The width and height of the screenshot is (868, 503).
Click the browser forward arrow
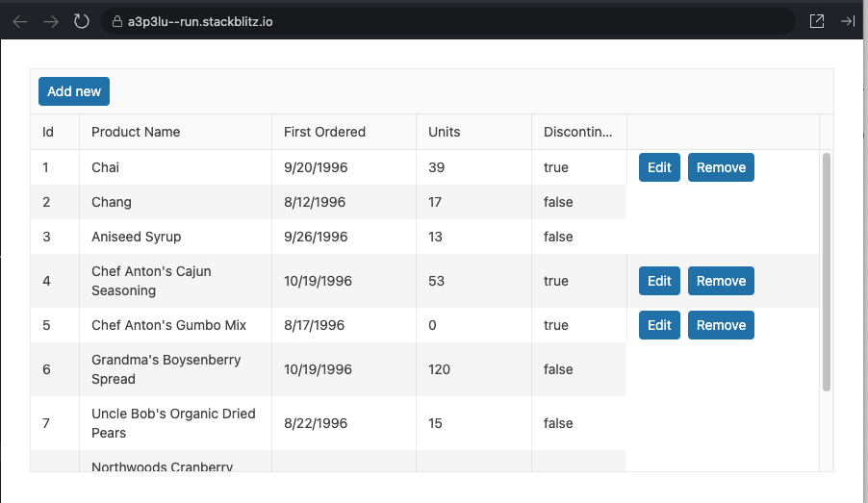(51, 21)
